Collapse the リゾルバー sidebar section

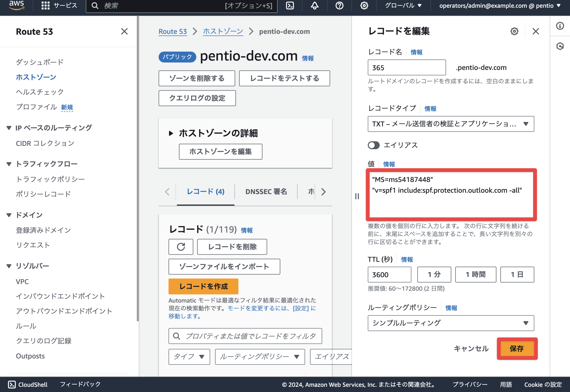[x=9, y=266]
